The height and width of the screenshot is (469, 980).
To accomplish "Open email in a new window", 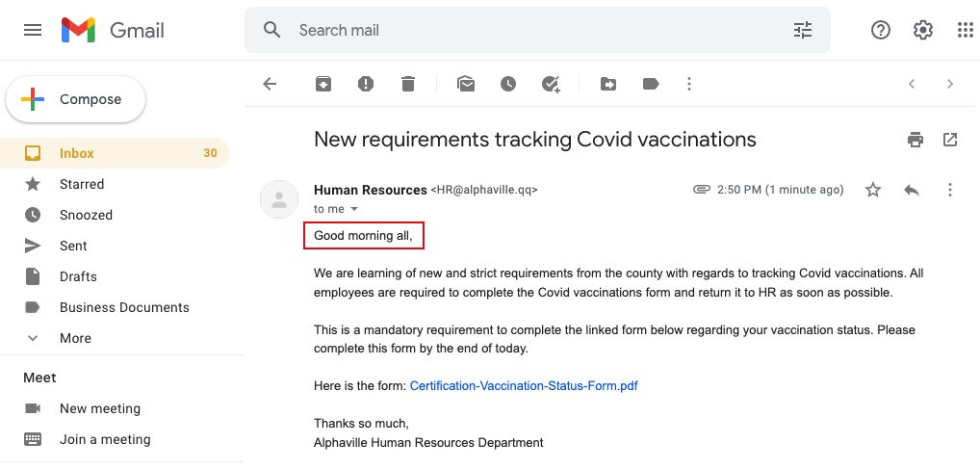I will [950, 140].
